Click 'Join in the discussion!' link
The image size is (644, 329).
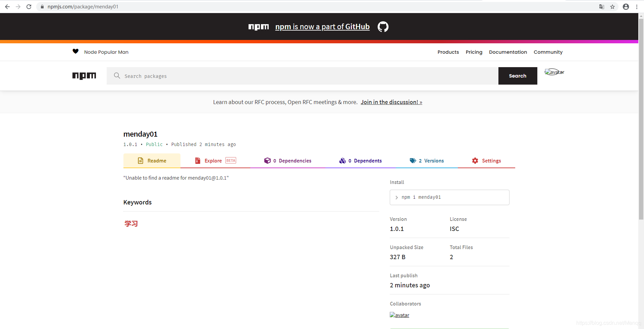(x=391, y=102)
